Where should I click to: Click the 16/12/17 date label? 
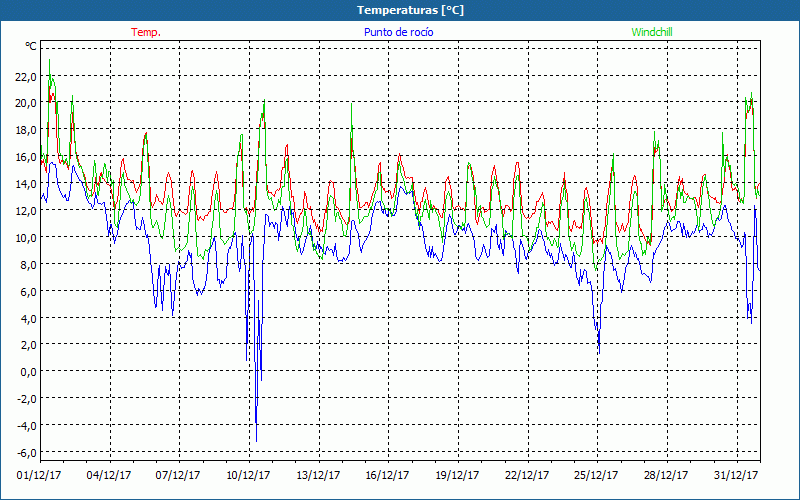(x=387, y=475)
